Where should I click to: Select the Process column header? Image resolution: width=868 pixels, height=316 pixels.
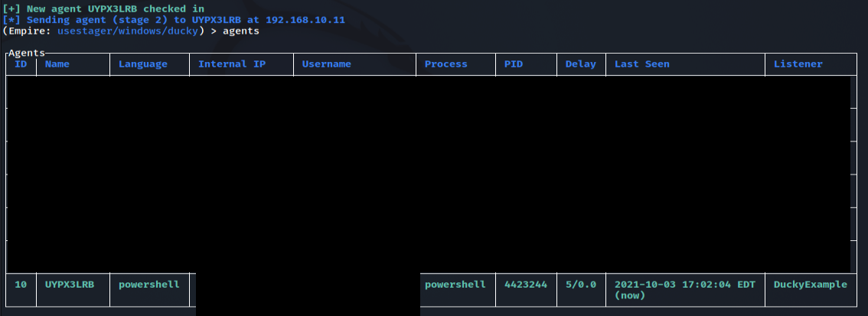point(446,64)
